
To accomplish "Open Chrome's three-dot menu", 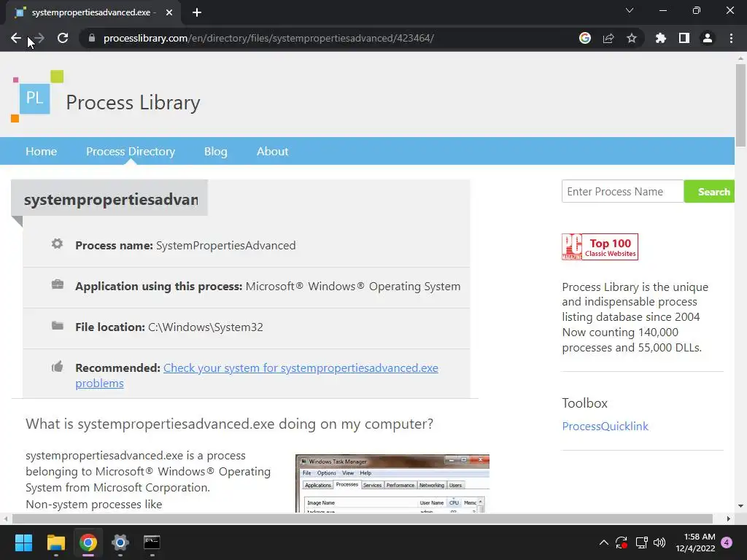I will (x=731, y=38).
